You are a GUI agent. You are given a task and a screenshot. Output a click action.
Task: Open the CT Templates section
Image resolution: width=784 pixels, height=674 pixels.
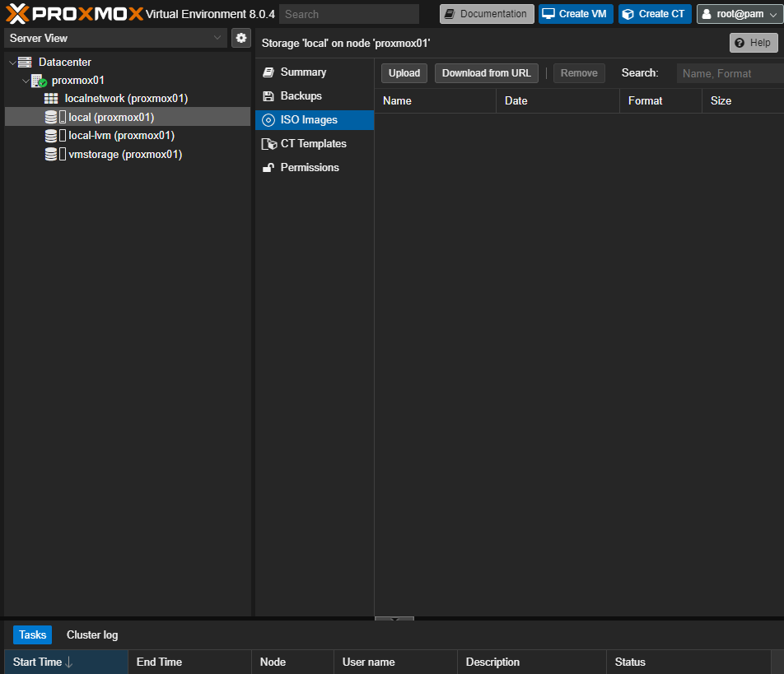point(313,143)
